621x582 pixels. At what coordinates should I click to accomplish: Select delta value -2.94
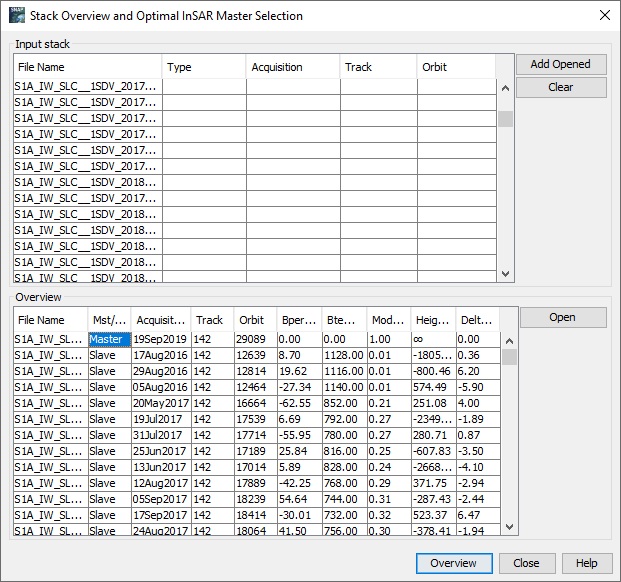coord(478,483)
